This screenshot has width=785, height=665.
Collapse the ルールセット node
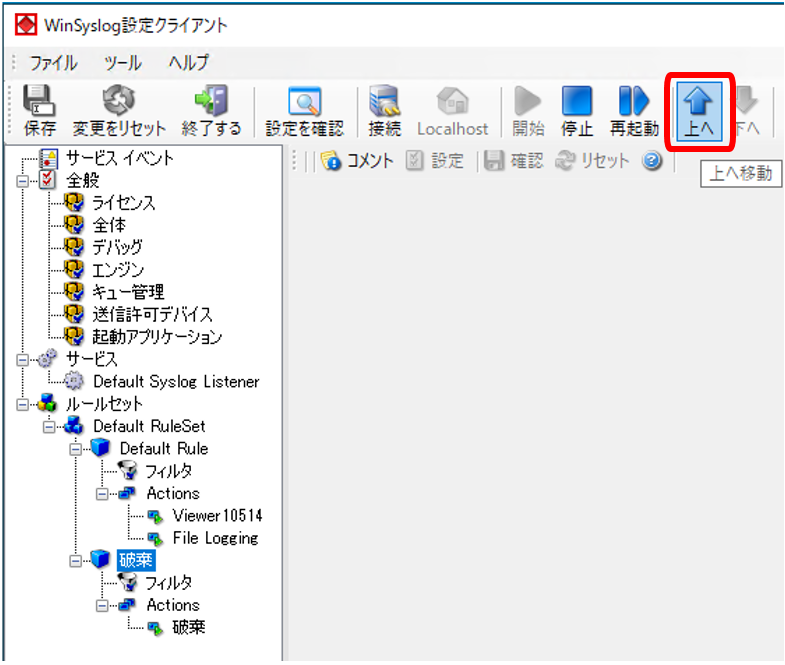[x=23, y=404]
